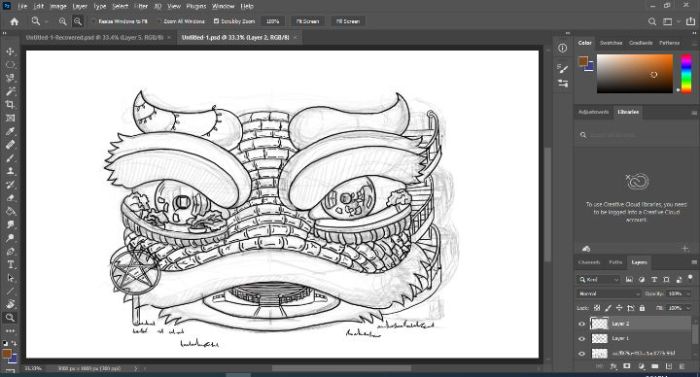Open the status bar info arrow
700x377 pixels.
coord(136,369)
